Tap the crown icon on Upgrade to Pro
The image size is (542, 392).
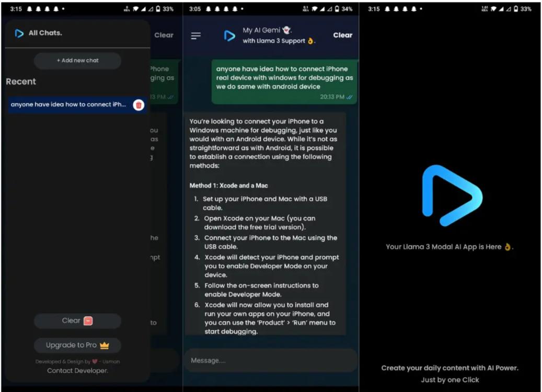(104, 345)
